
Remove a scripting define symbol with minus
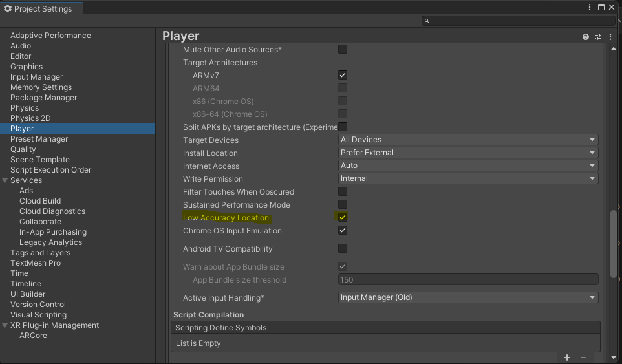pos(583,358)
